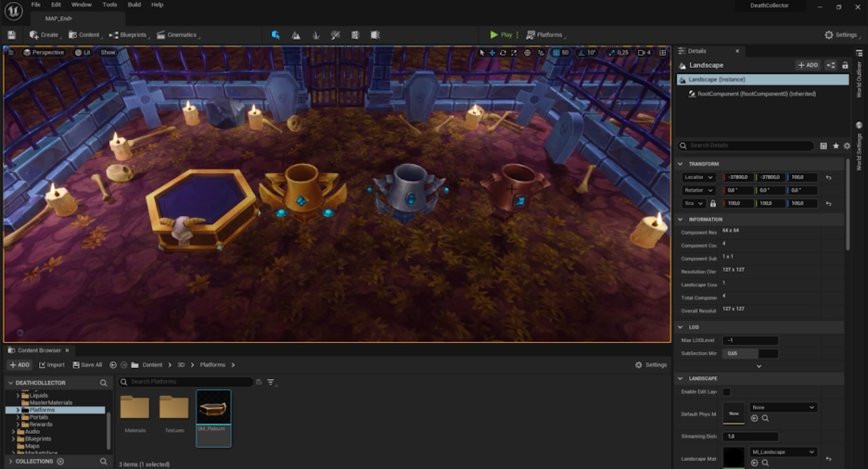Open Details view options gear icon
The width and height of the screenshot is (868, 469).
[x=847, y=146]
